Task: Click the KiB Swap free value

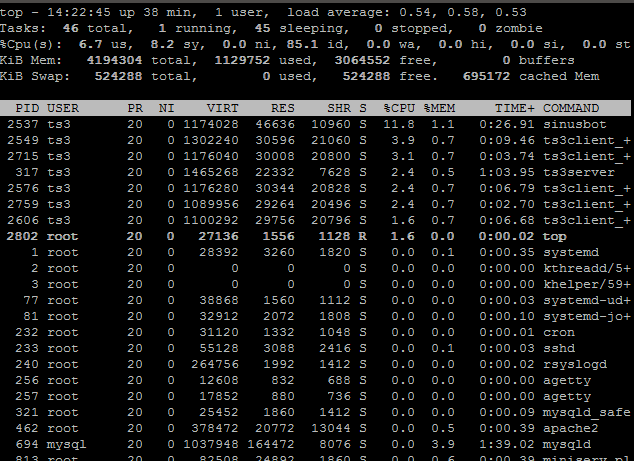Action: pos(366,76)
